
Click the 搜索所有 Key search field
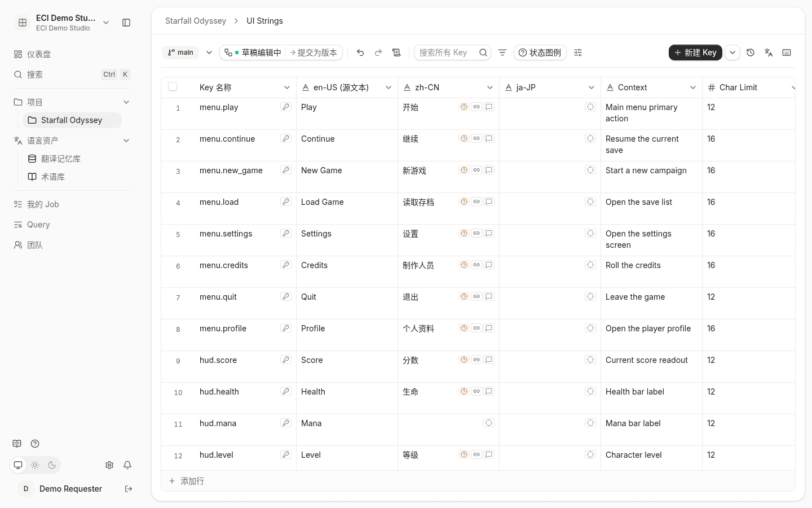coord(452,52)
